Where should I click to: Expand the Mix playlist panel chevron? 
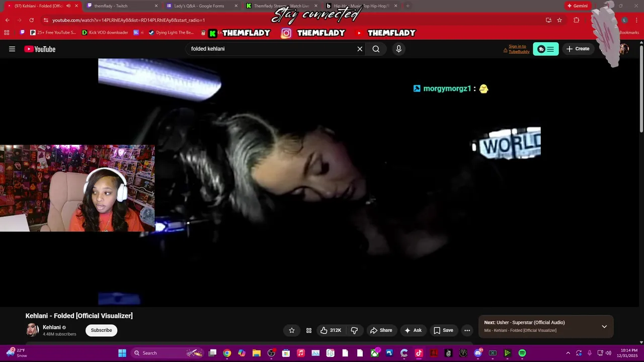coord(604,327)
